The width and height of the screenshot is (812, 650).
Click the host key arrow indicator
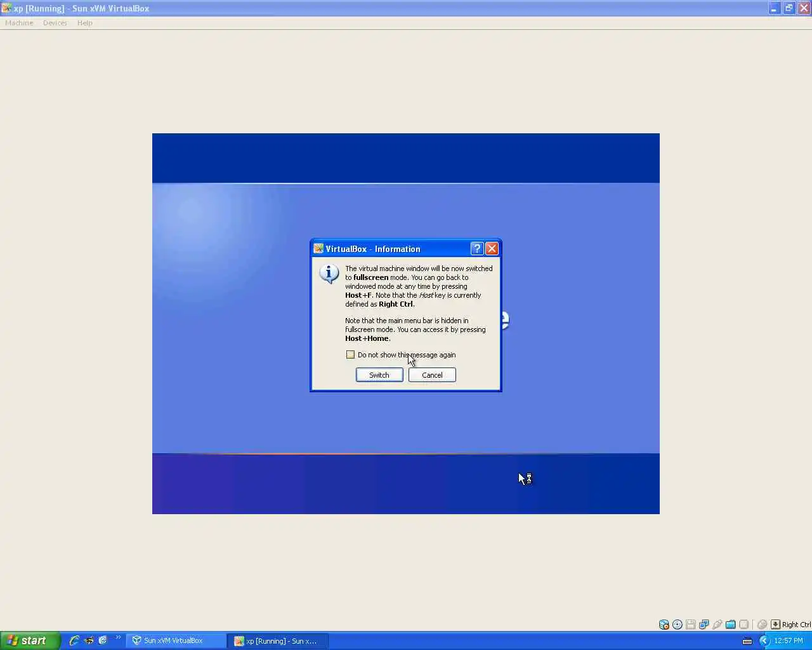pos(775,625)
